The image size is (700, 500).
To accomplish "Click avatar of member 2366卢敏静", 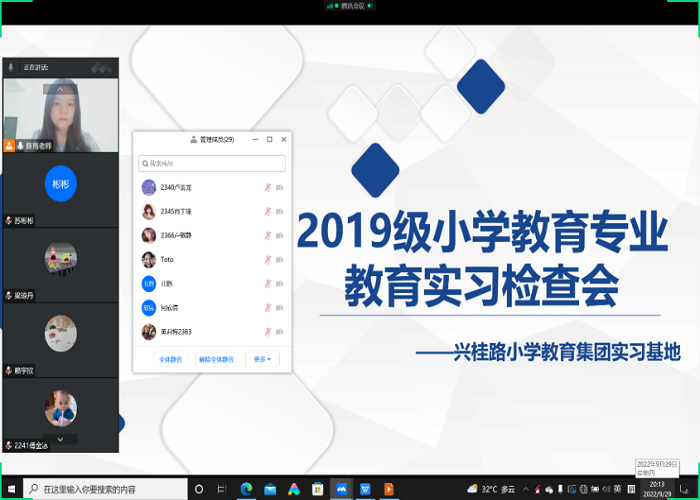I will coord(148,235).
